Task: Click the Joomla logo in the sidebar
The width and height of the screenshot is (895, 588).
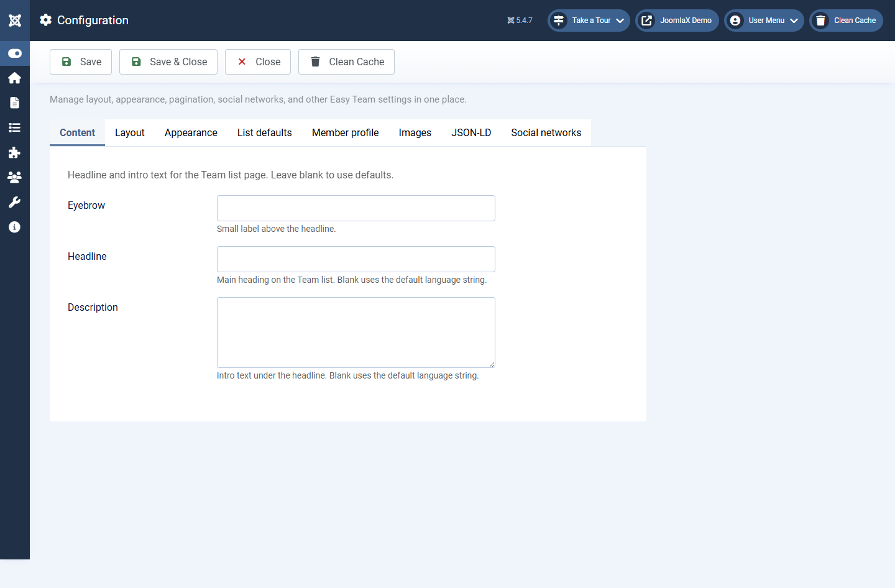Action: [15, 21]
